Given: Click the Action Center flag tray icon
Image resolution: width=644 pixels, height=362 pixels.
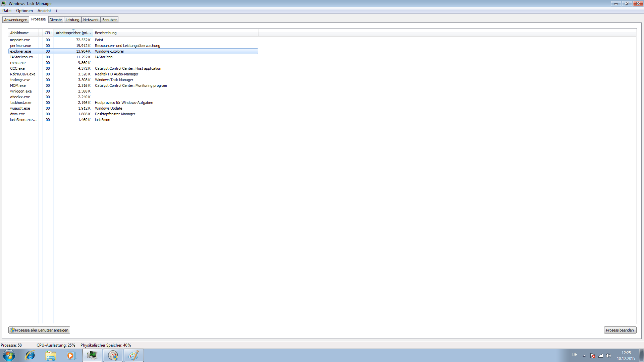Looking at the screenshot, I should coord(592,356).
